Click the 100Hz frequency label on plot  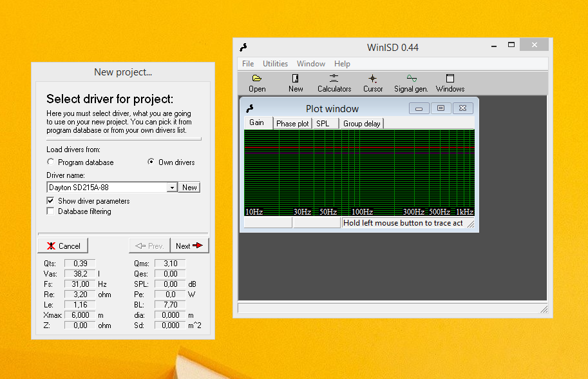pyautogui.click(x=362, y=211)
